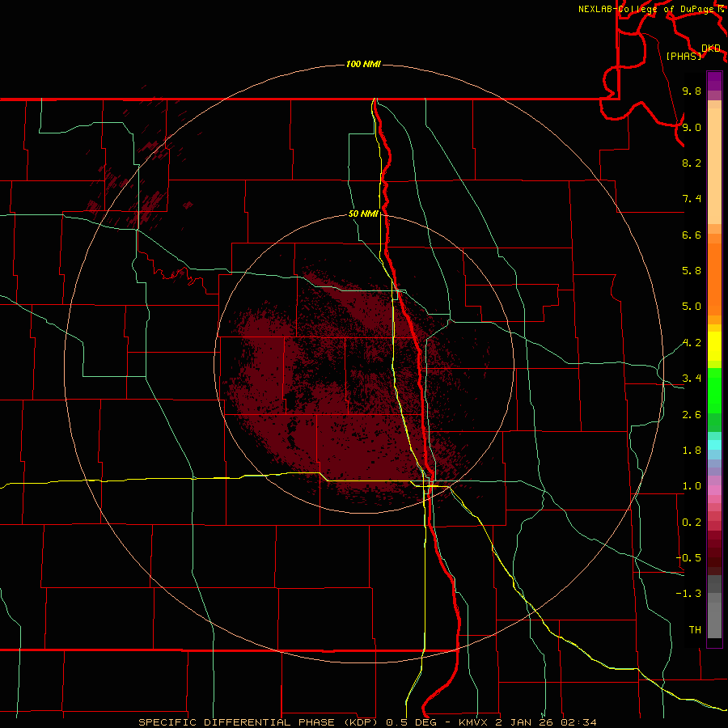This screenshot has width=728, height=728.
Task: Click the 8.2 scale value
Action: 692,163
